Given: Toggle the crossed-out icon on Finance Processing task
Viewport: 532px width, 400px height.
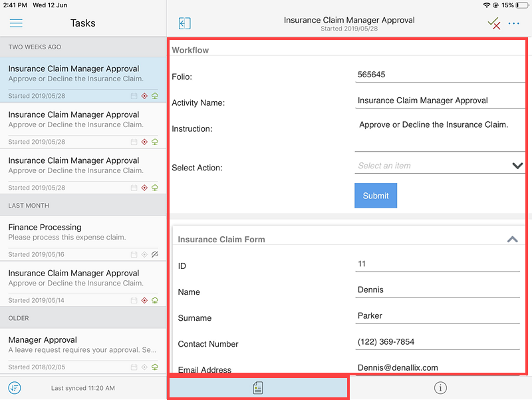Looking at the screenshot, I should pos(154,254).
